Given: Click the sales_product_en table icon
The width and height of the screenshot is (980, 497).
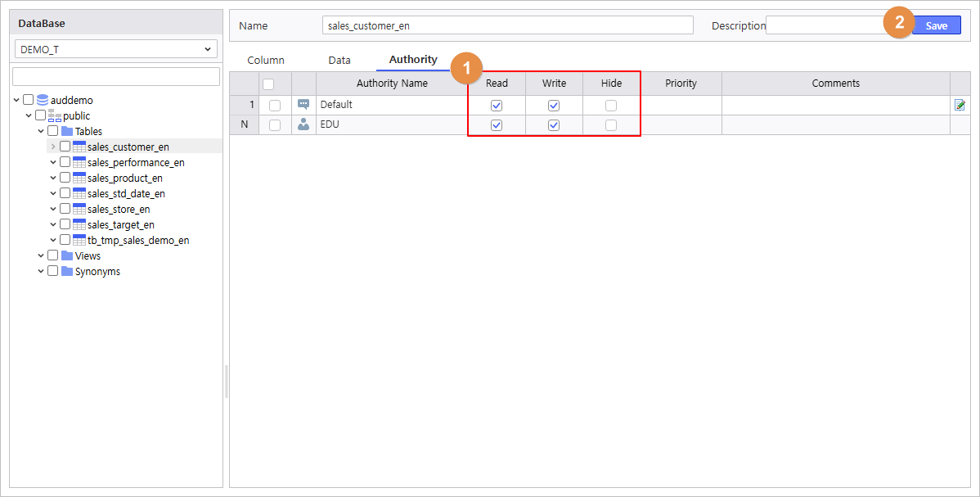Looking at the screenshot, I should pyautogui.click(x=79, y=178).
